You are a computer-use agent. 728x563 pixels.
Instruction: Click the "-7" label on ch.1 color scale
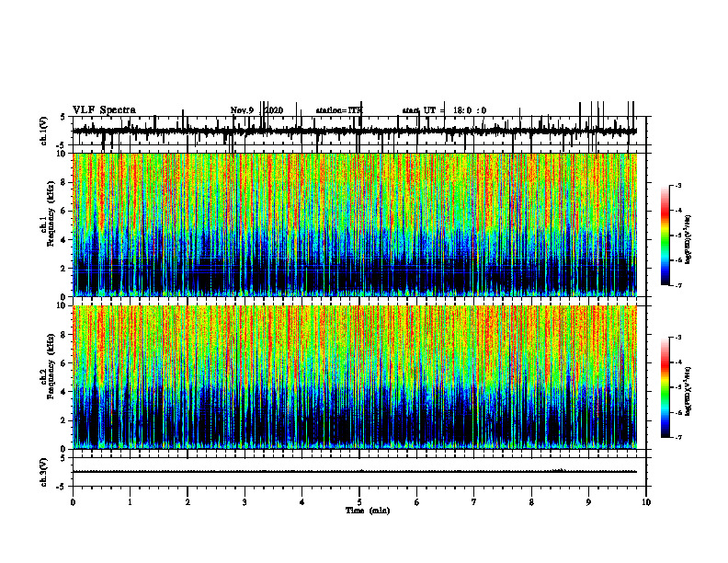[x=677, y=285]
